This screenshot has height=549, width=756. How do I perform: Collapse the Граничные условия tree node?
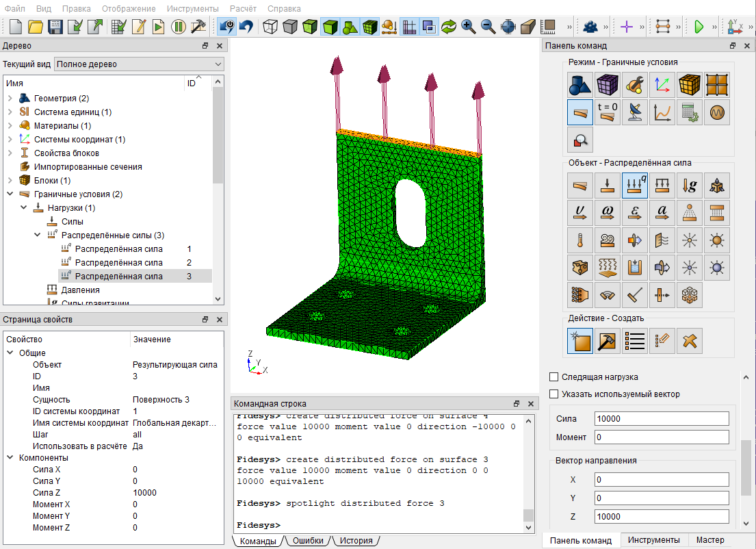tap(10, 194)
